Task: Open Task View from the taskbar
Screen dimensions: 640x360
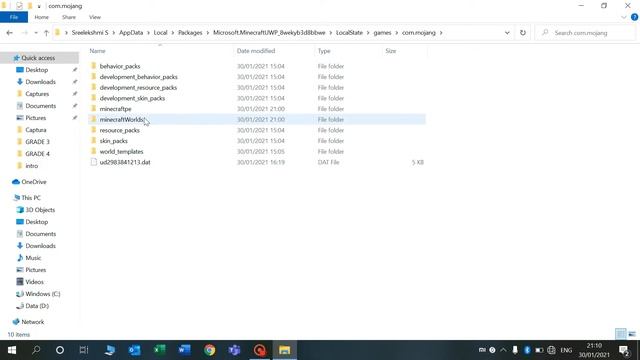Action: (84, 350)
